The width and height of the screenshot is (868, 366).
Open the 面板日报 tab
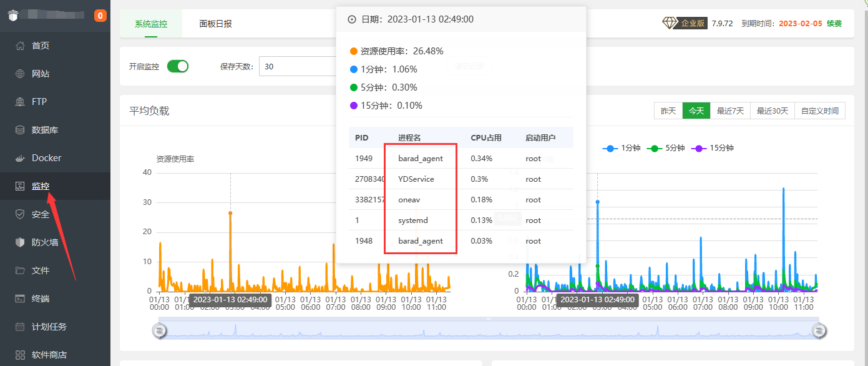pyautogui.click(x=216, y=24)
